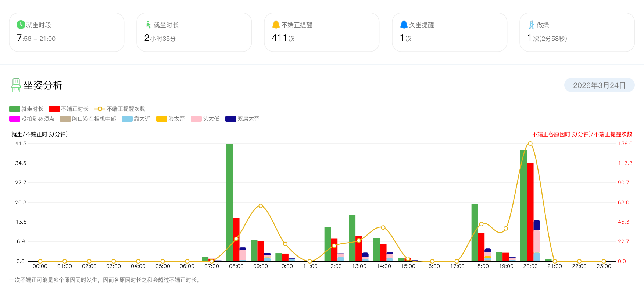Click the line peak point above 20:00
The height and width of the screenshot is (297, 644).
point(530,144)
